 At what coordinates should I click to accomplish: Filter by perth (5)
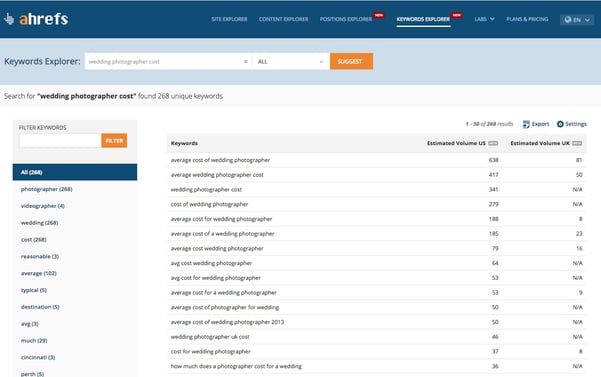point(33,374)
